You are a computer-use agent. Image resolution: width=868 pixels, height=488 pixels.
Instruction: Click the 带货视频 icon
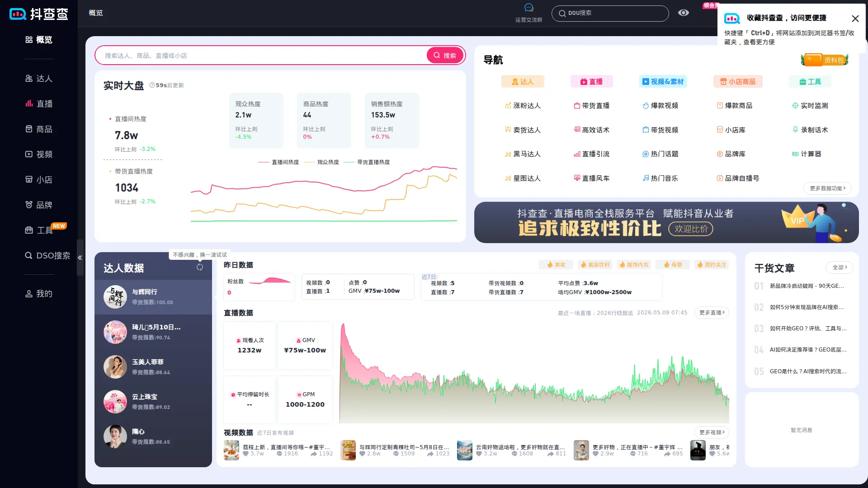tap(646, 130)
